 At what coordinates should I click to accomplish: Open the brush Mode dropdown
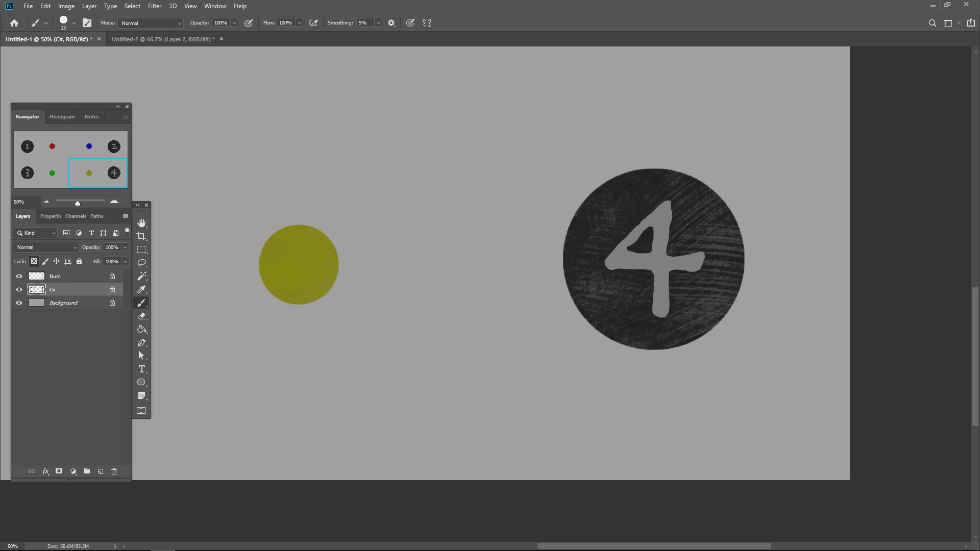[x=151, y=23]
